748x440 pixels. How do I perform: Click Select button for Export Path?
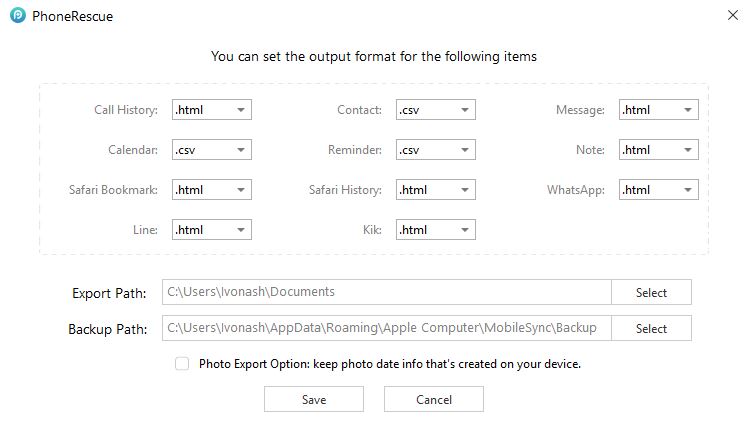pyautogui.click(x=651, y=292)
